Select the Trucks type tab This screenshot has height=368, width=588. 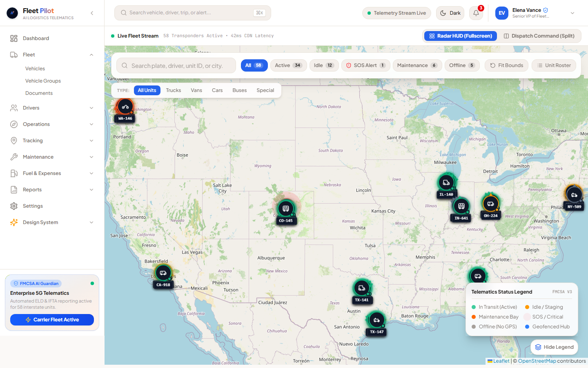(174, 90)
